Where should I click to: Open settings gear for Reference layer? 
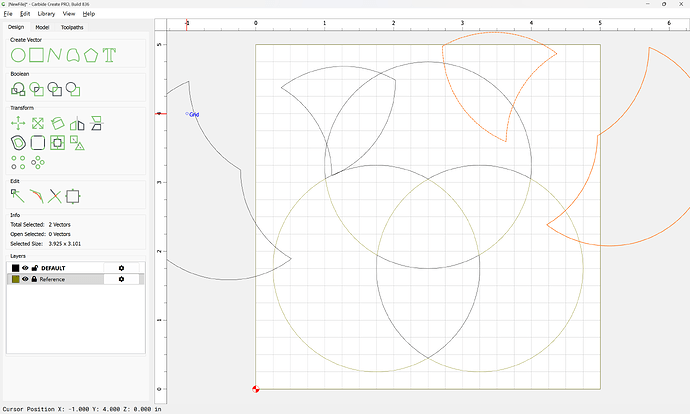pyautogui.click(x=121, y=279)
